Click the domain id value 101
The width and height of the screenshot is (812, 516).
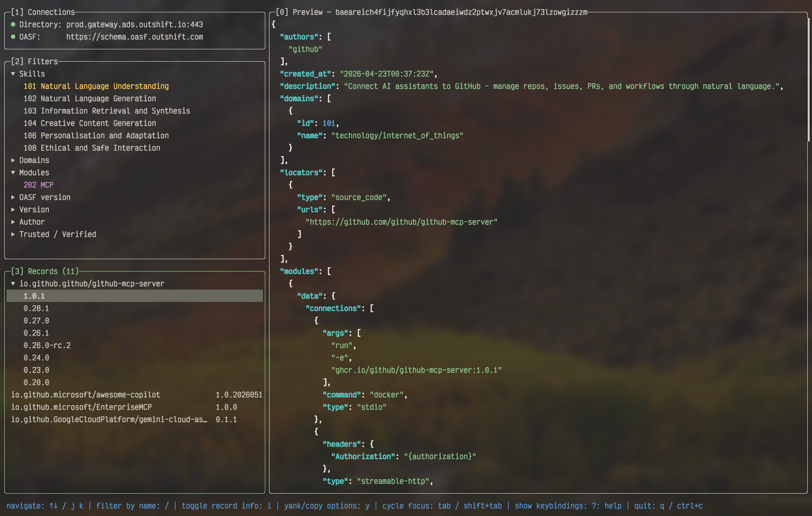(x=329, y=123)
